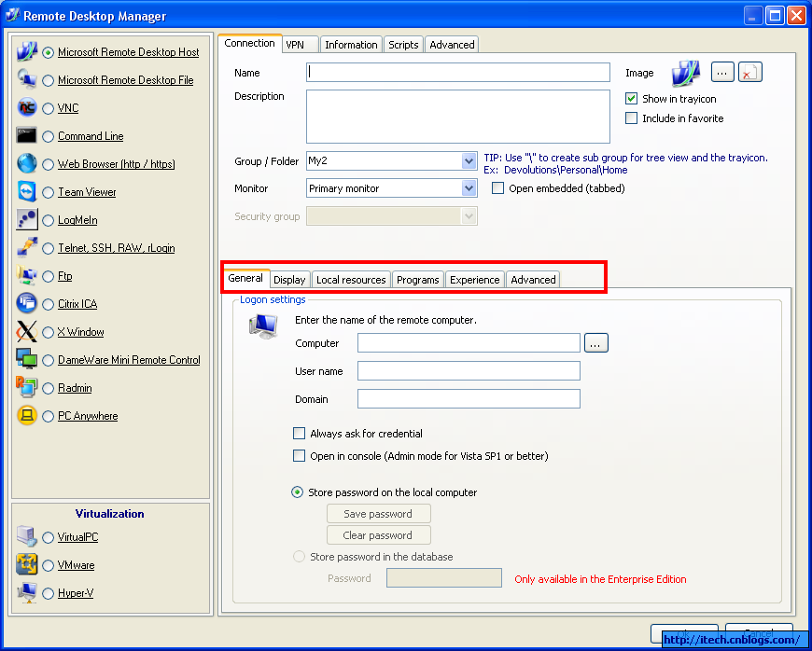Viewport: 812px width, 651px height.
Task: Click the Computer browse ellipsis button
Action: [x=596, y=343]
